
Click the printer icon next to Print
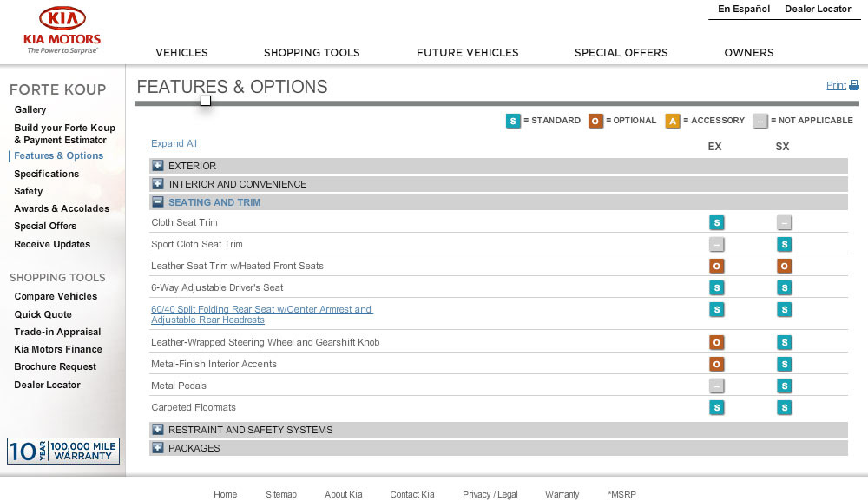854,85
